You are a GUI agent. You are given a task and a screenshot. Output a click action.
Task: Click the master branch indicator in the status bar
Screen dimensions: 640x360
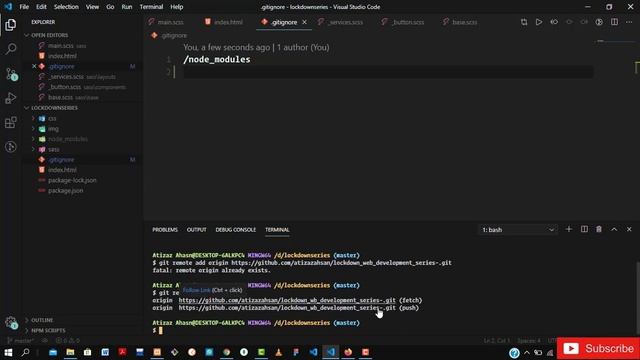[x=20, y=340]
